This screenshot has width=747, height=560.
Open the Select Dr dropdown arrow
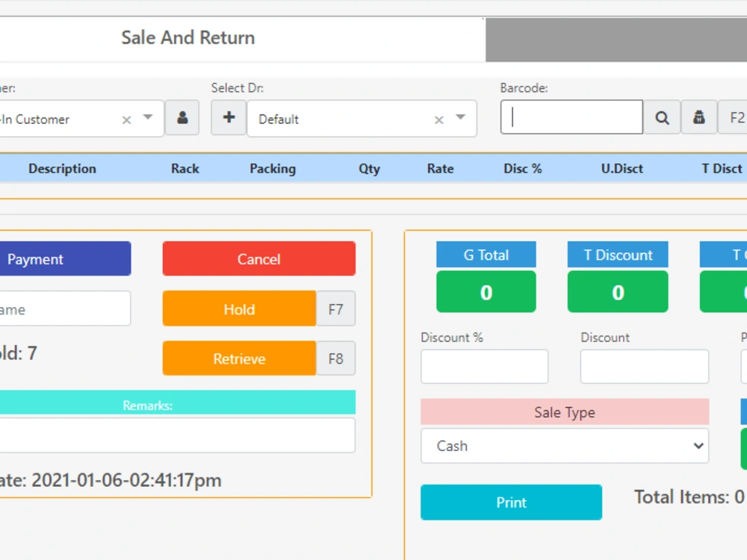pos(460,117)
